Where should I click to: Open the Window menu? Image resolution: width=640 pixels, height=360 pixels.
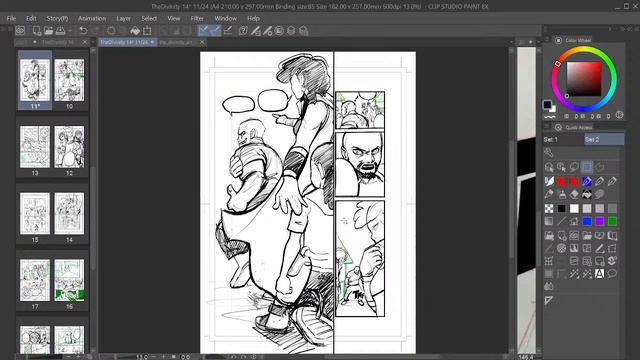(x=225, y=18)
